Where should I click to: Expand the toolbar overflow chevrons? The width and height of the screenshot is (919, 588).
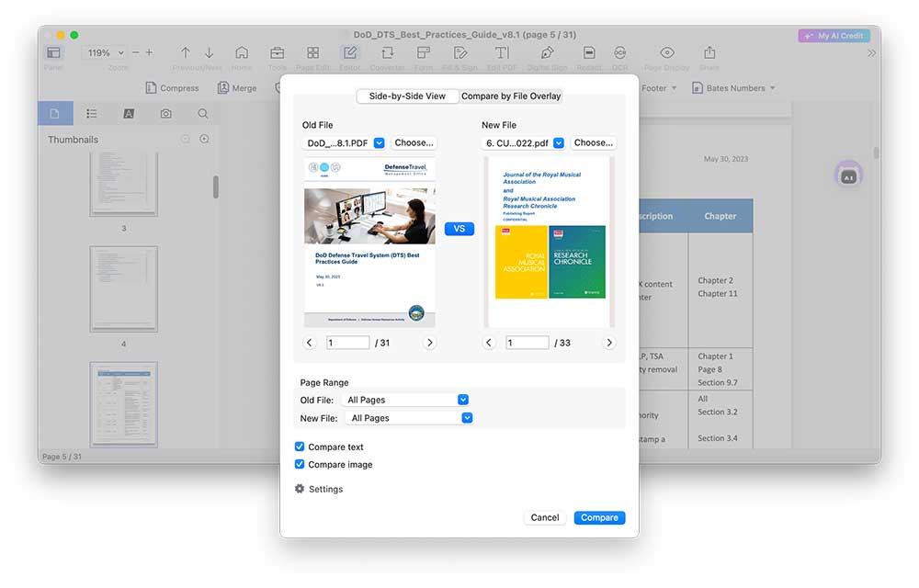pyautogui.click(x=871, y=53)
